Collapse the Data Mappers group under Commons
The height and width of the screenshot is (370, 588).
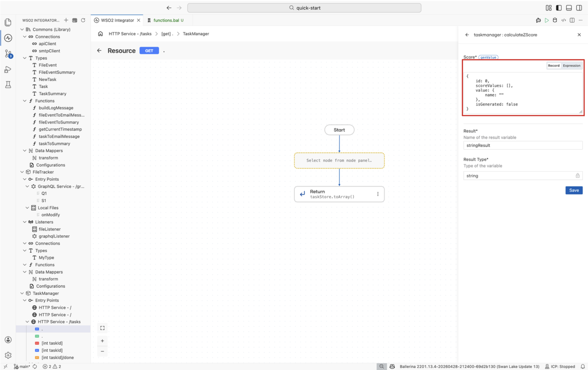click(x=25, y=151)
